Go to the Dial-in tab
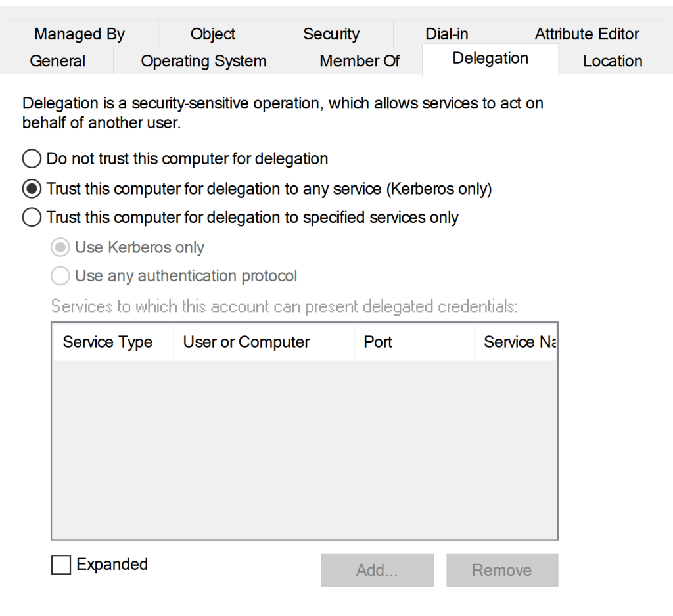The width and height of the screenshot is (673, 616). [x=446, y=34]
